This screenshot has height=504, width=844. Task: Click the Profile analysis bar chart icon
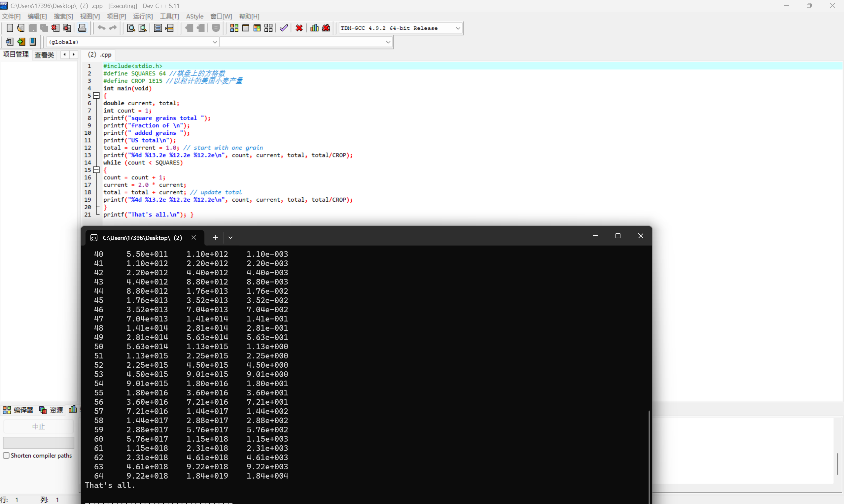(314, 28)
